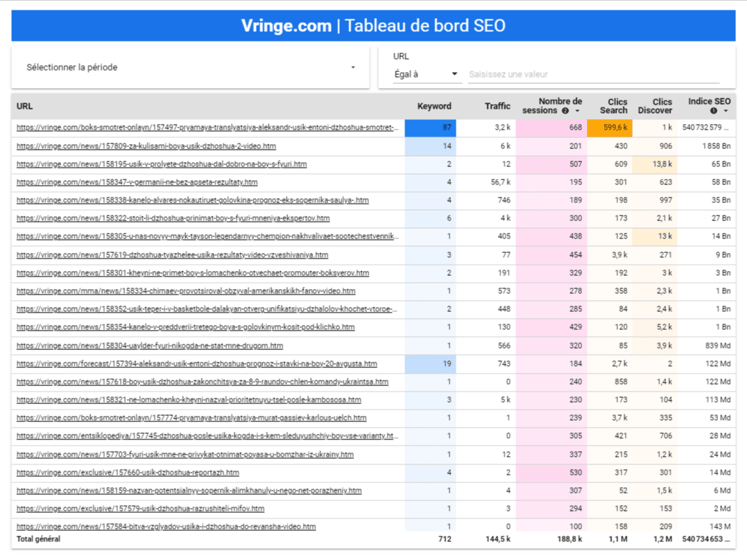Click the sort arrow on Nombre de sessions
This screenshot has height=560, width=747.
click(x=577, y=111)
